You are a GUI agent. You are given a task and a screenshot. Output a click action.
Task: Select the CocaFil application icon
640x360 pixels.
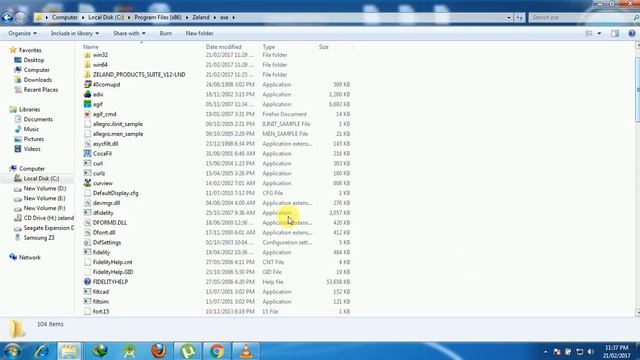(x=87, y=153)
